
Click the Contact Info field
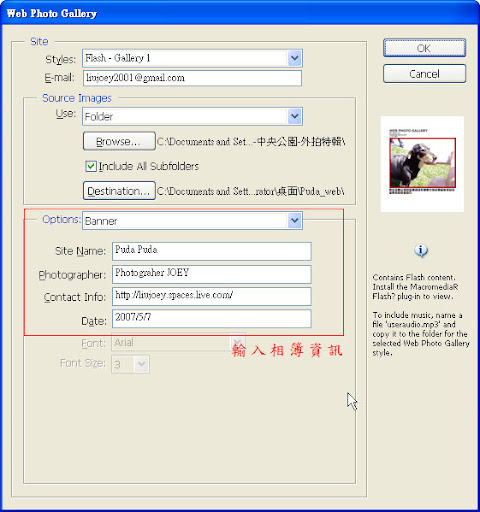coord(212,296)
